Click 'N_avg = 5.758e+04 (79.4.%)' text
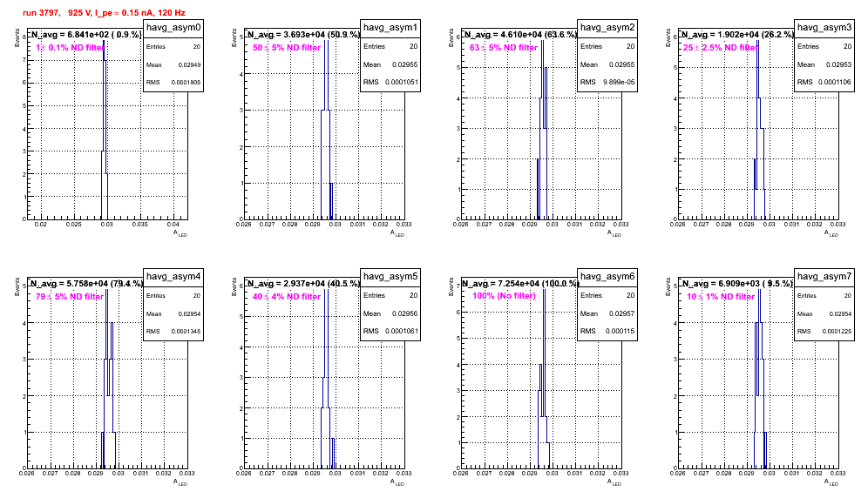Viewport: 868px width, 498px height. (85, 284)
